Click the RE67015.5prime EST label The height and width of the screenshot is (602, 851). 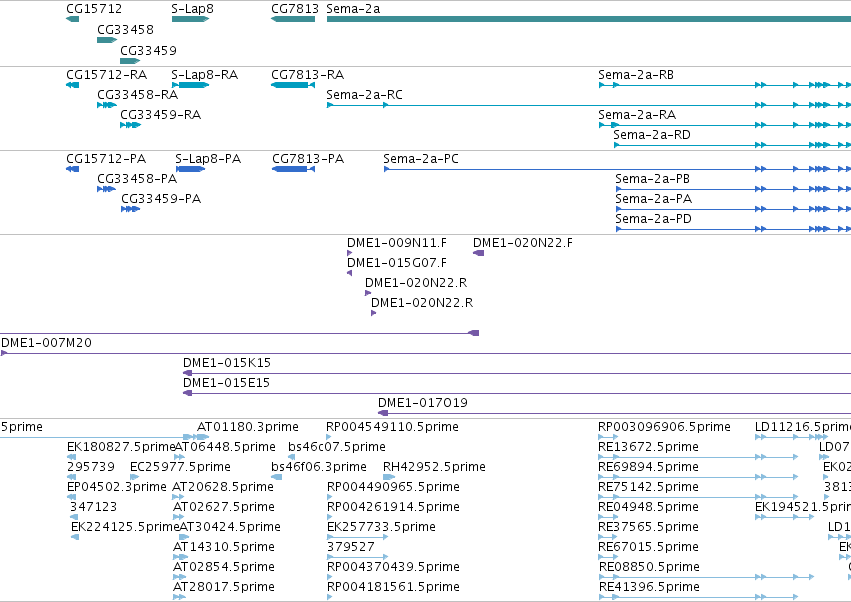(649, 547)
